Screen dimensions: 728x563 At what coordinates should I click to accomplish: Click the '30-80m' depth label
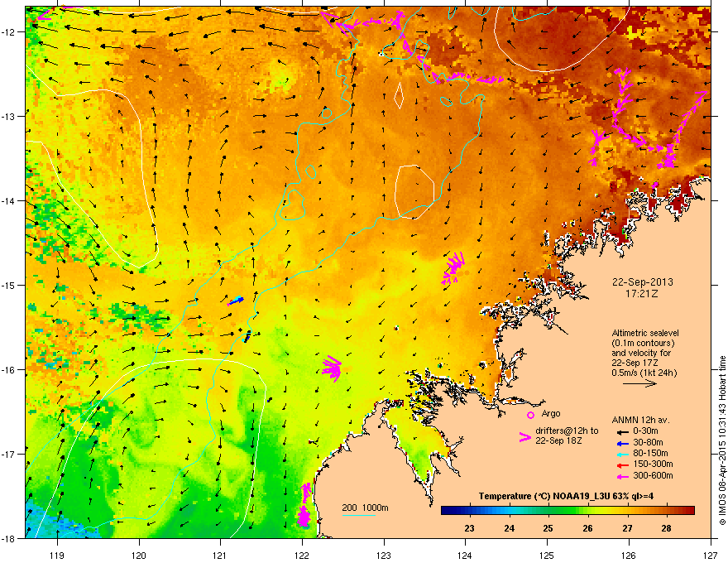(648, 443)
